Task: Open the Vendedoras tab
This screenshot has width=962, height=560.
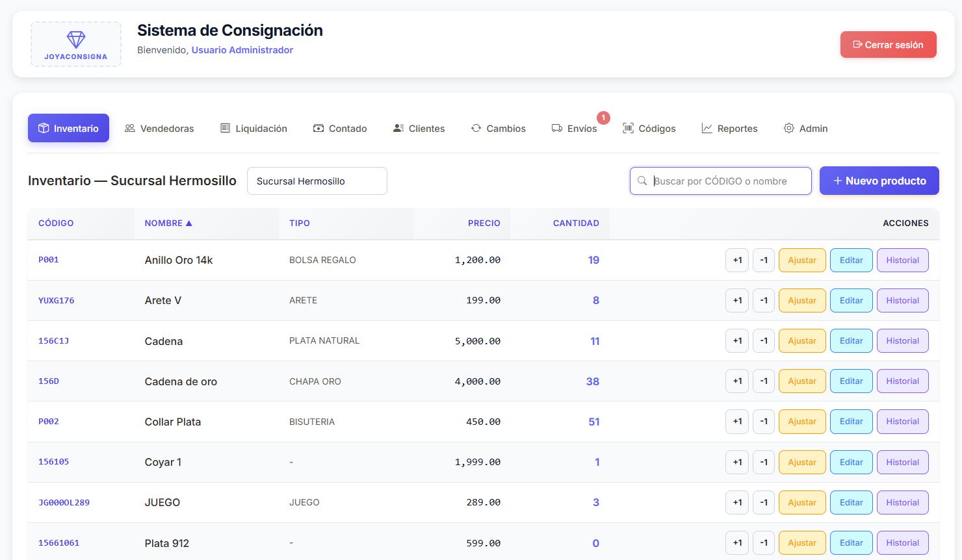Action: [x=159, y=129]
